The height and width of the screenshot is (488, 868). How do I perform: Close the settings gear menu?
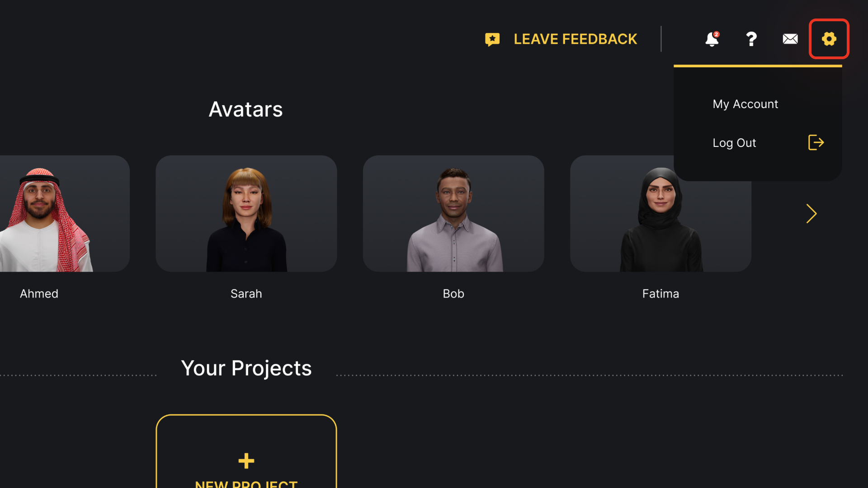(x=829, y=39)
